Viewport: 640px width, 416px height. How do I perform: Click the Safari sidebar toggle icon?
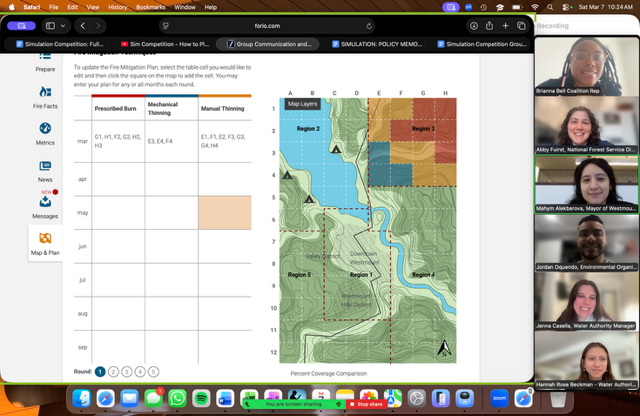point(50,26)
